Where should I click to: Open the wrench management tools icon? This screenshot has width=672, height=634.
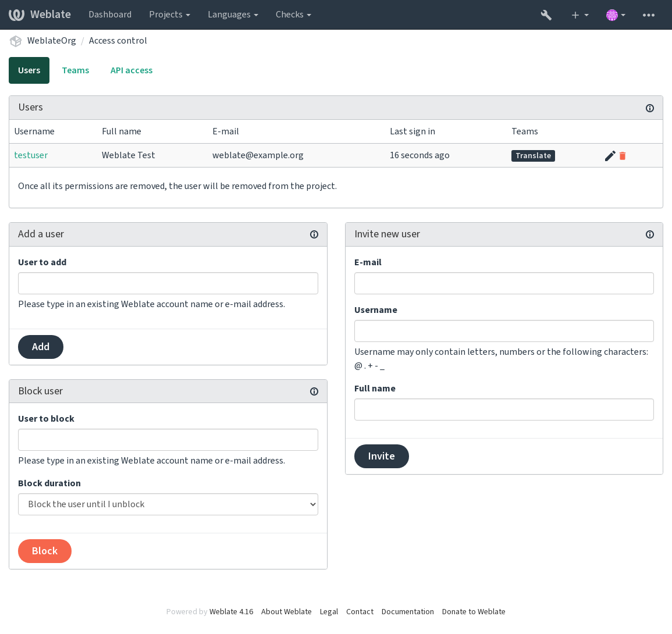546,15
